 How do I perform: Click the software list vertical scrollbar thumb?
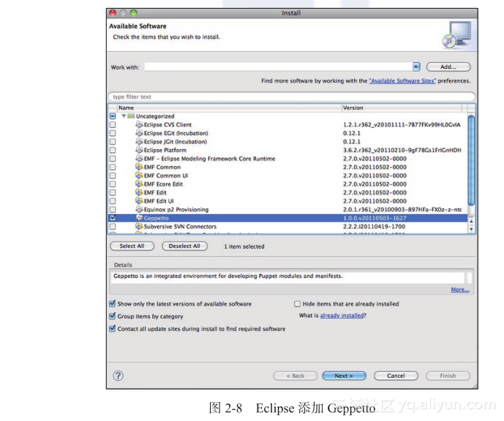point(471,161)
